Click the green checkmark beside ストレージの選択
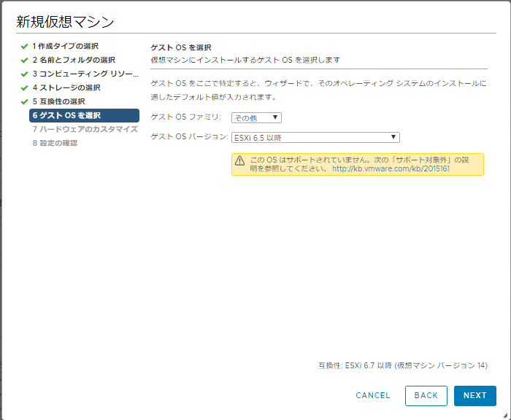The image size is (511, 420). click(x=24, y=88)
